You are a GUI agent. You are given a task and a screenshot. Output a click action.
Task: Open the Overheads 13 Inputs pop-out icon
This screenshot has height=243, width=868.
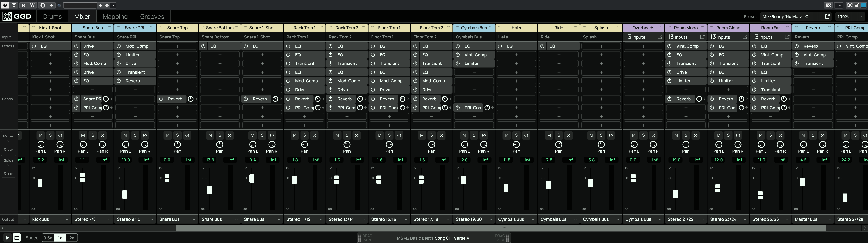(x=660, y=37)
